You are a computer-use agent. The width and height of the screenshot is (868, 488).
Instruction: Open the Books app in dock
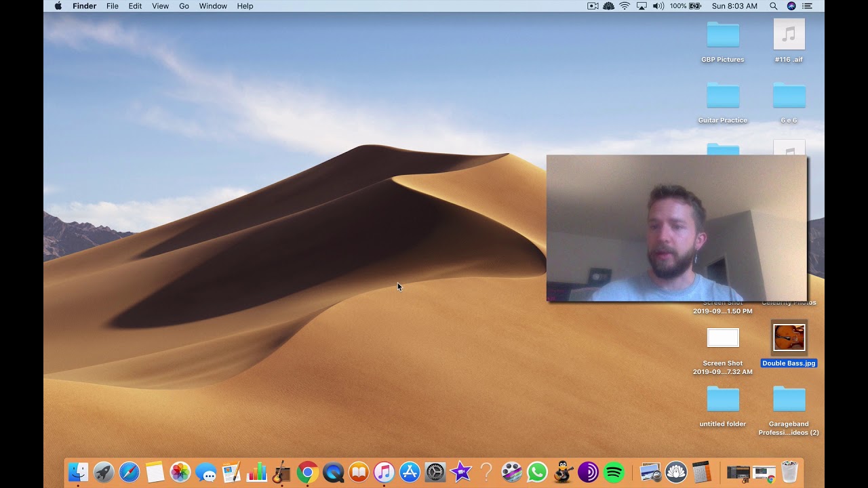pos(359,472)
